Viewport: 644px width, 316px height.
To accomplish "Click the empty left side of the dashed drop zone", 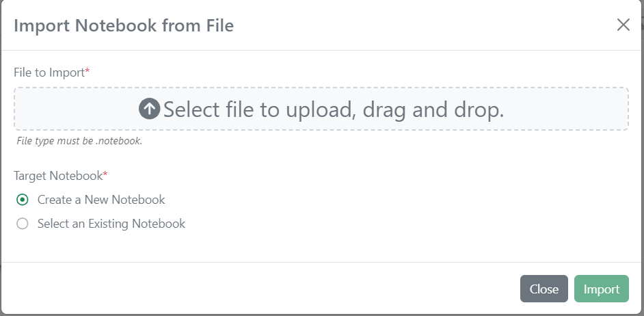I will point(68,109).
